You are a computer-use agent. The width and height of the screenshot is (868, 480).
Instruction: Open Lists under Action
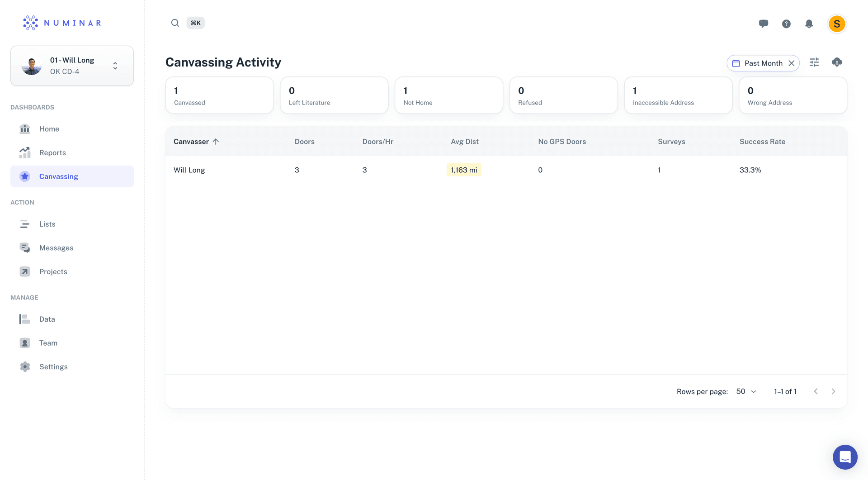[72, 224]
